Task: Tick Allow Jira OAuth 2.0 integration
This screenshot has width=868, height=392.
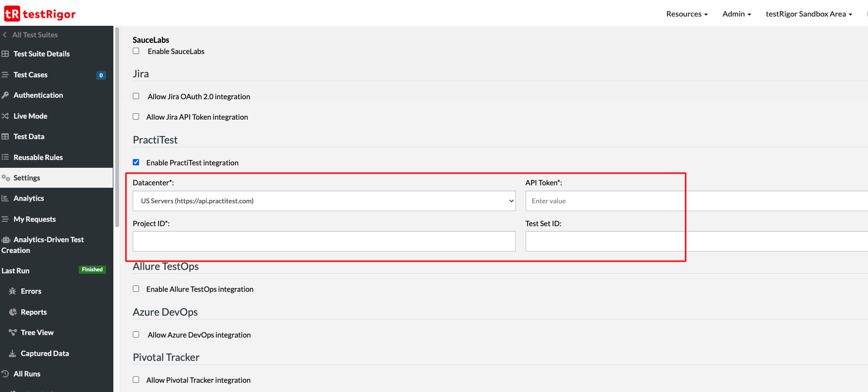Action: point(136,96)
